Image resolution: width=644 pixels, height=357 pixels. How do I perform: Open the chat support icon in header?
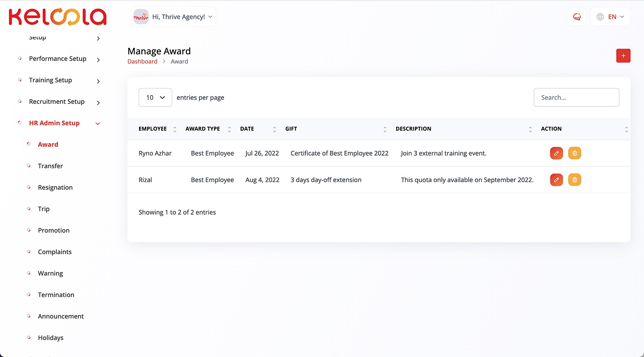576,17
